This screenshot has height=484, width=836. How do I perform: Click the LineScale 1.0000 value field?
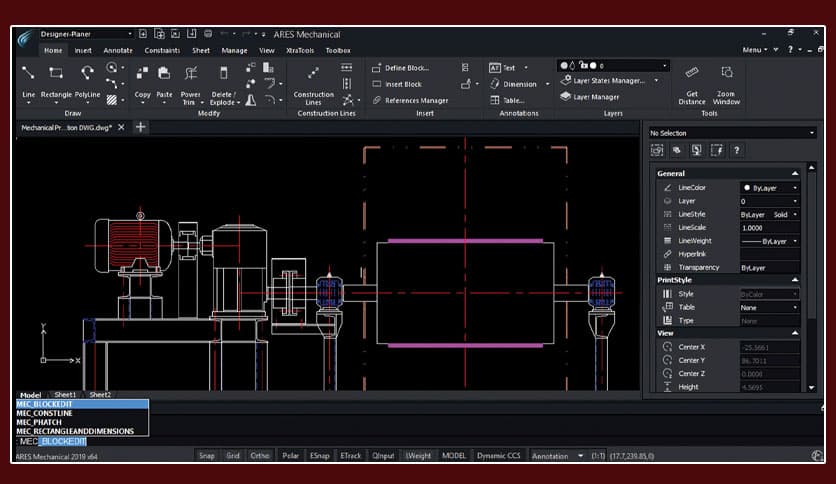769,228
